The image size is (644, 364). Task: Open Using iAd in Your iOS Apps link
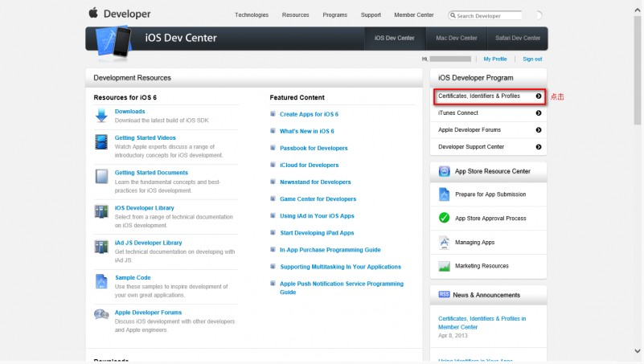(317, 216)
